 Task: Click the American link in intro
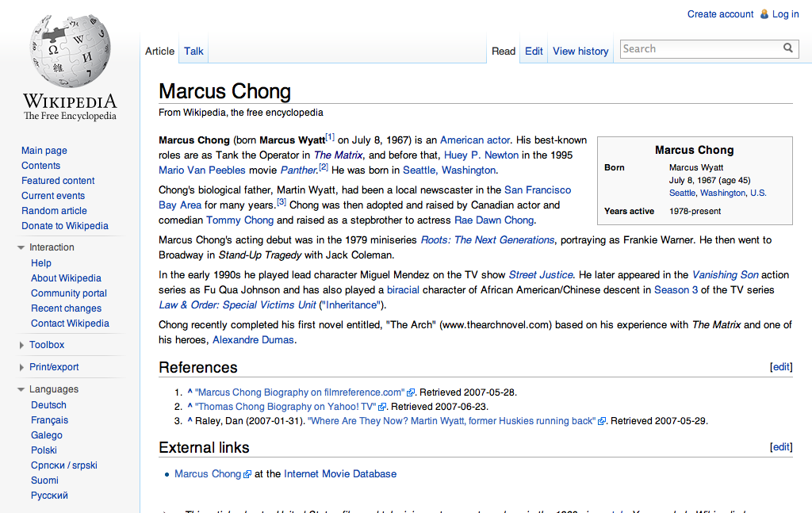462,140
